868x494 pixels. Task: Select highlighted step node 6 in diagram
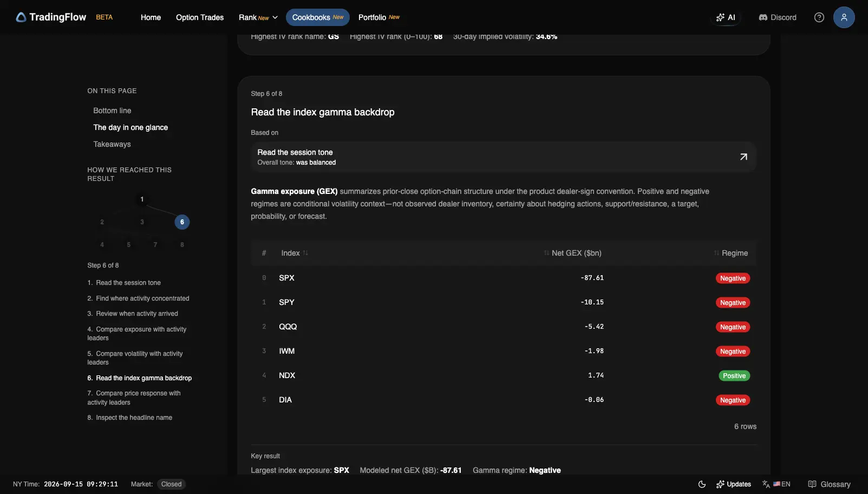182,222
